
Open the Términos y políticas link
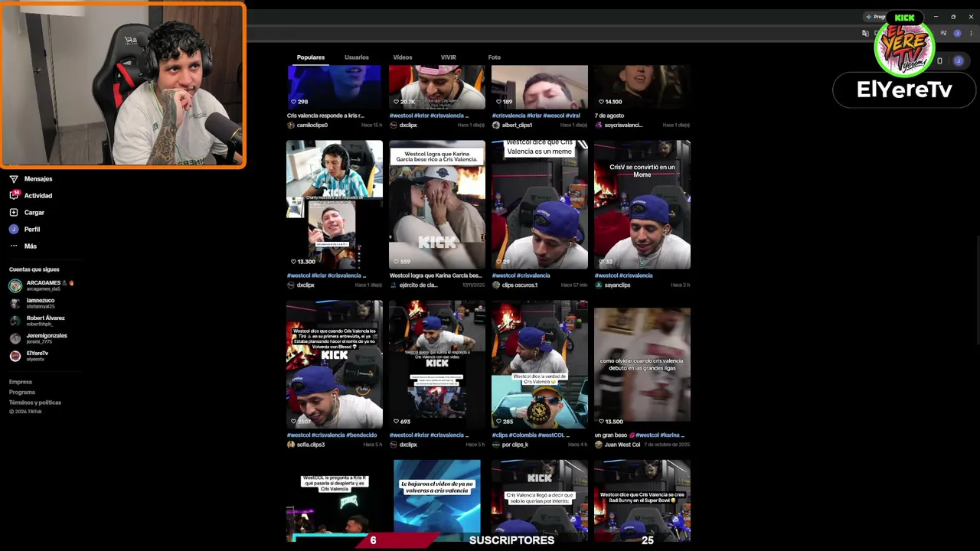click(x=35, y=403)
